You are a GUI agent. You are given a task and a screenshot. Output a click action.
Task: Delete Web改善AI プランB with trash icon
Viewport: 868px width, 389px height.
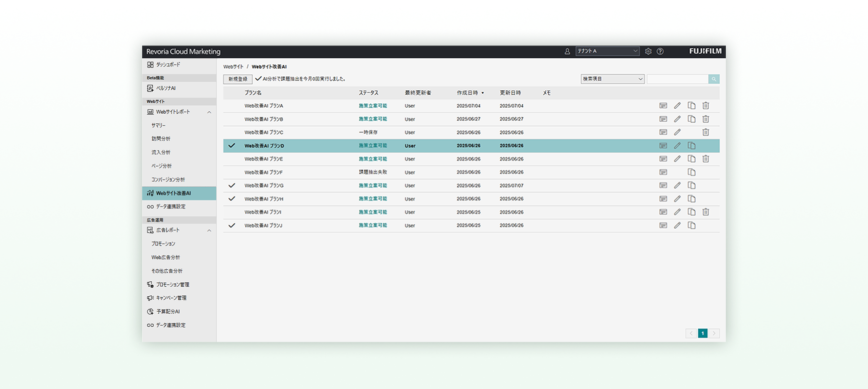coord(705,119)
